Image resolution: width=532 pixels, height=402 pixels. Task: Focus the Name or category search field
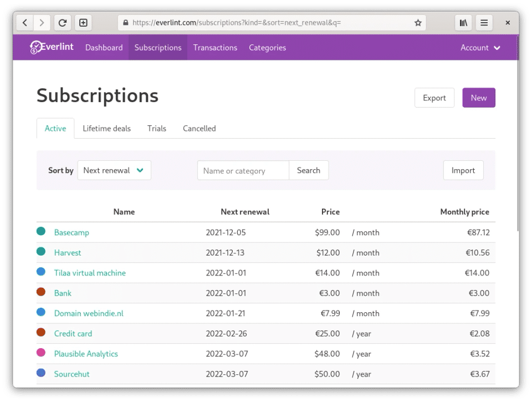pyautogui.click(x=243, y=170)
